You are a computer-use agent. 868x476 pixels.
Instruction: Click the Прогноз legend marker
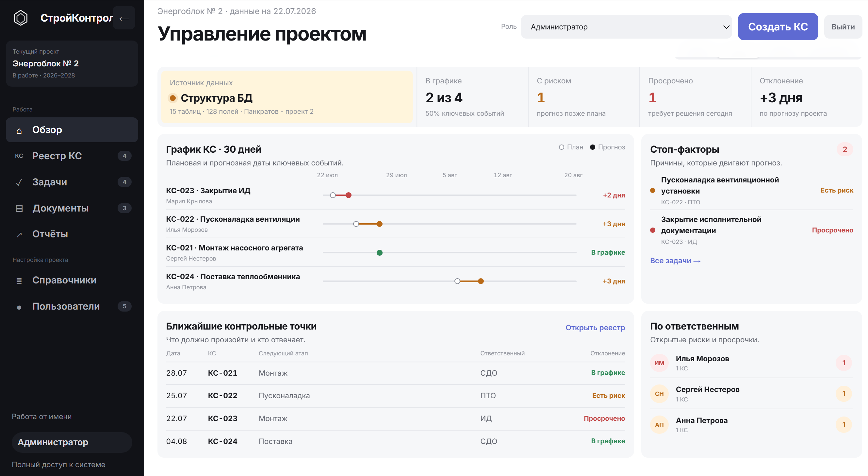pos(592,147)
